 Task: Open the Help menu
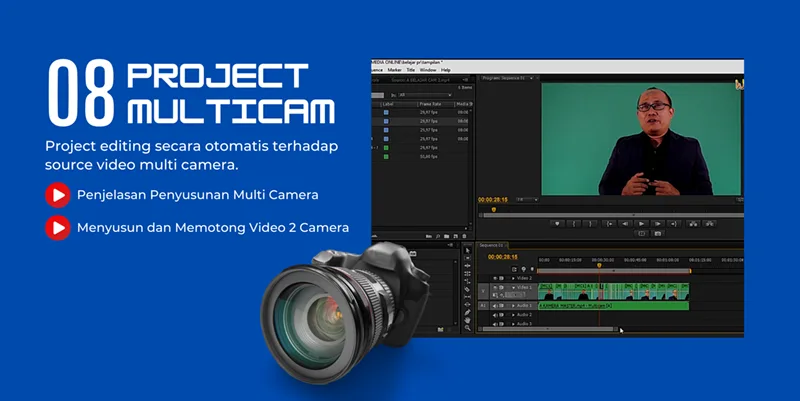446,70
